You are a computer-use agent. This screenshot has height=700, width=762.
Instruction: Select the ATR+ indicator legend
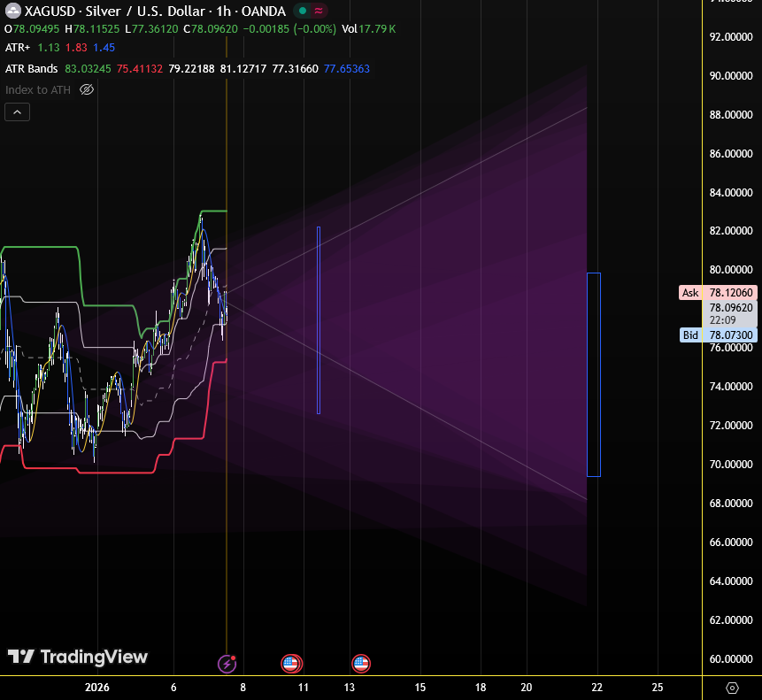pyautogui.click(x=18, y=48)
